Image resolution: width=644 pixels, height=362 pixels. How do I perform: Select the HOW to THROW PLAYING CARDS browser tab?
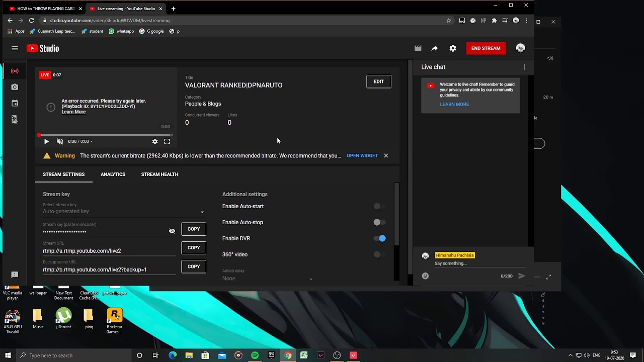[46, 9]
